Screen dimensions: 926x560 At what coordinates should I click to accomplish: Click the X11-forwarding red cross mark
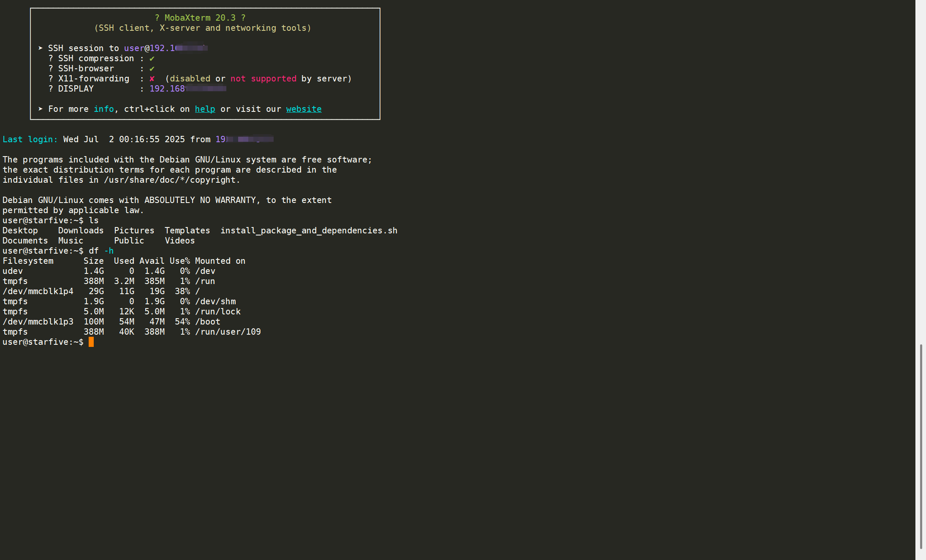click(x=152, y=78)
